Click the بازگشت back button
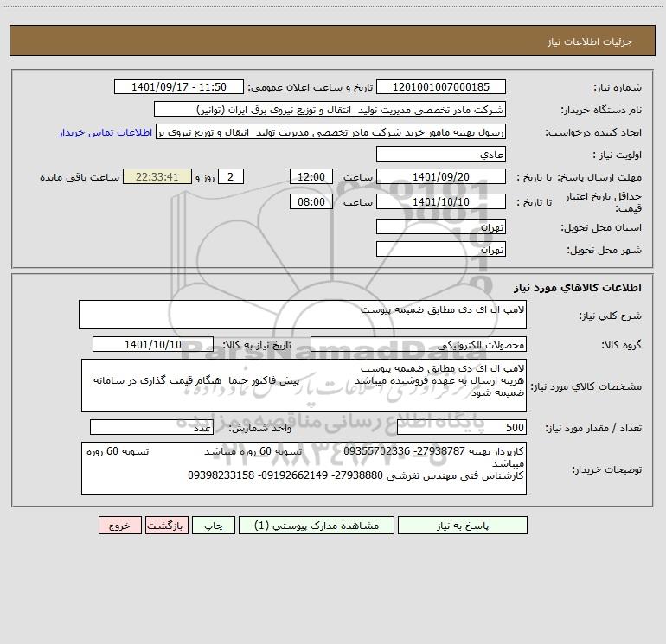 [166, 526]
